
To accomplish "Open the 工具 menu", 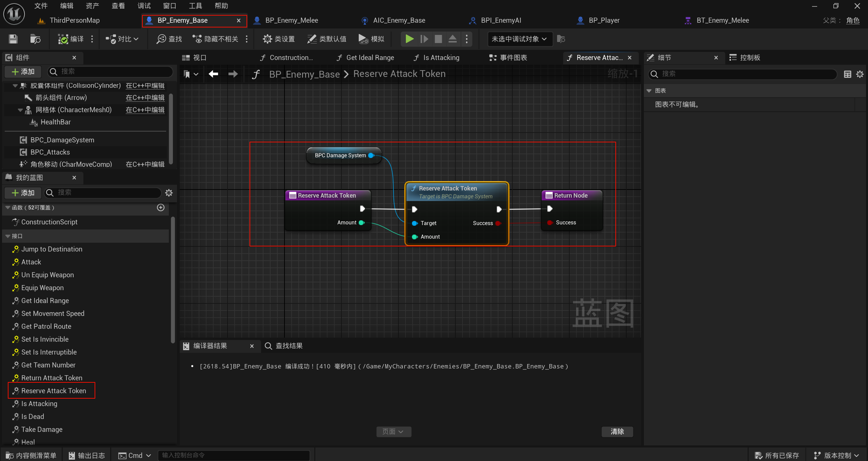I will coord(195,6).
